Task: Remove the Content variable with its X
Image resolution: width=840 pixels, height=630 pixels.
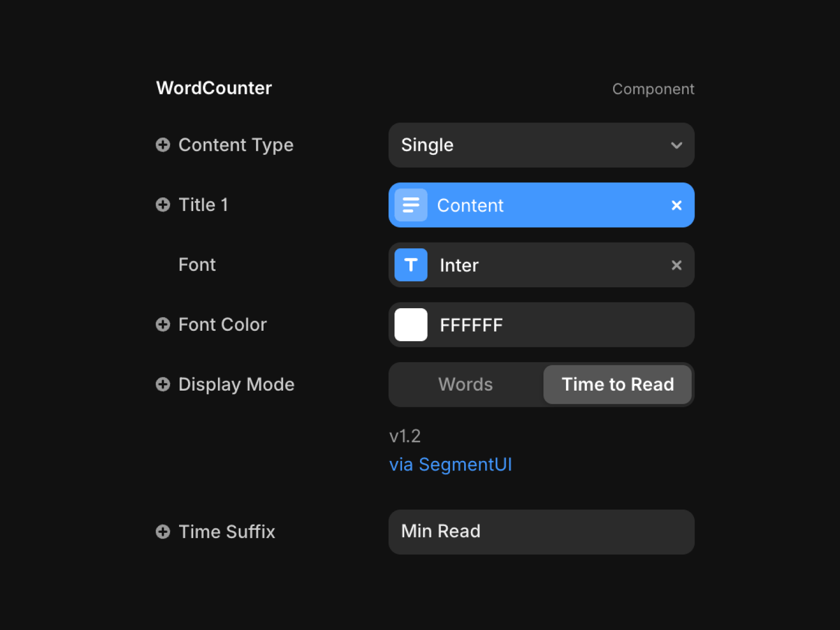Action: pyautogui.click(x=677, y=205)
